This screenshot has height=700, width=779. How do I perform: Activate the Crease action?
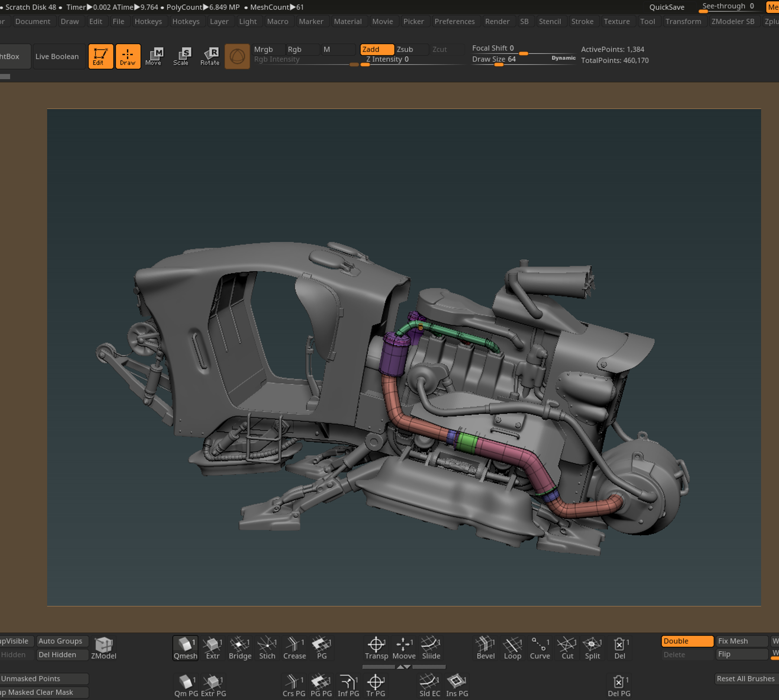click(x=294, y=648)
